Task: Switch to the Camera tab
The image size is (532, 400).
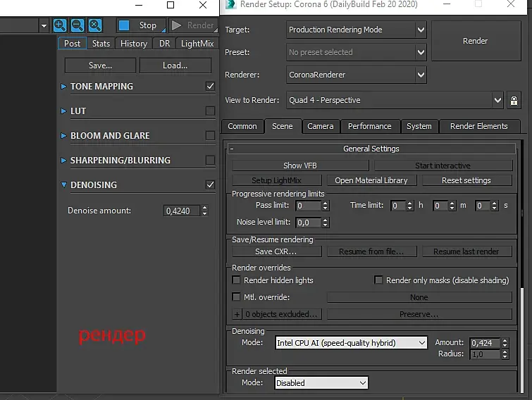Action: (x=321, y=126)
